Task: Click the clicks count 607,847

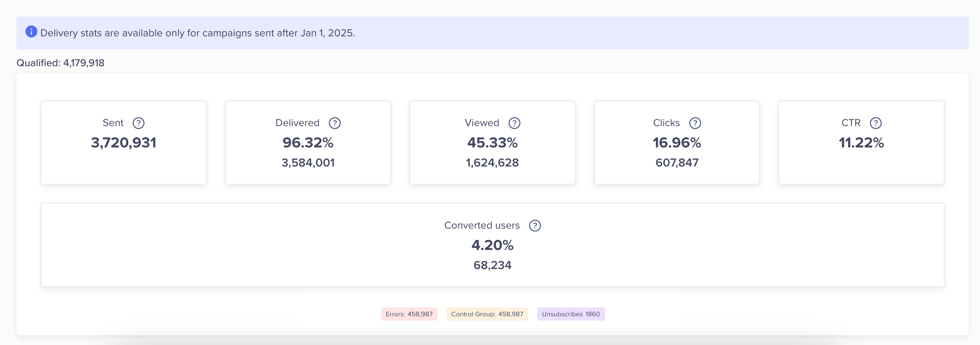Action: [677, 163]
